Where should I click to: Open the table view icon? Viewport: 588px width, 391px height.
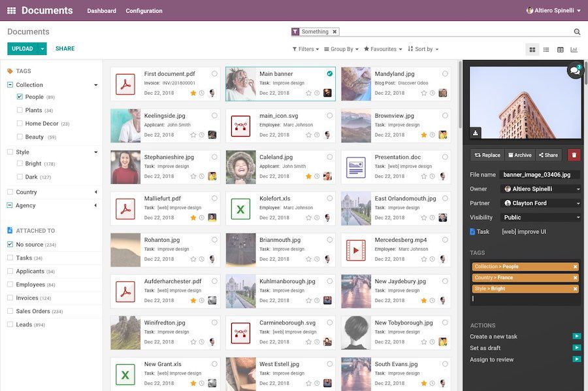point(561,49)
